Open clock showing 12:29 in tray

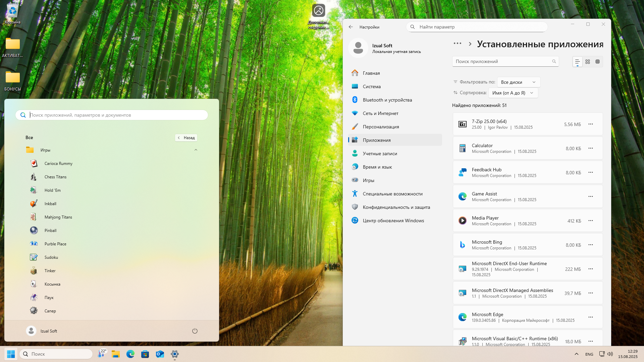628,354
